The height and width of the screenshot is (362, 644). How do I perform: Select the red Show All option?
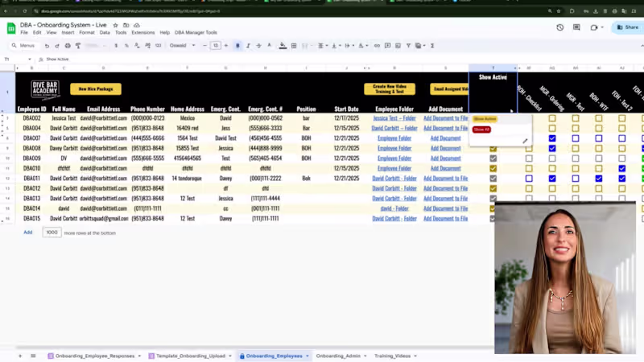(x=481, y=130)
